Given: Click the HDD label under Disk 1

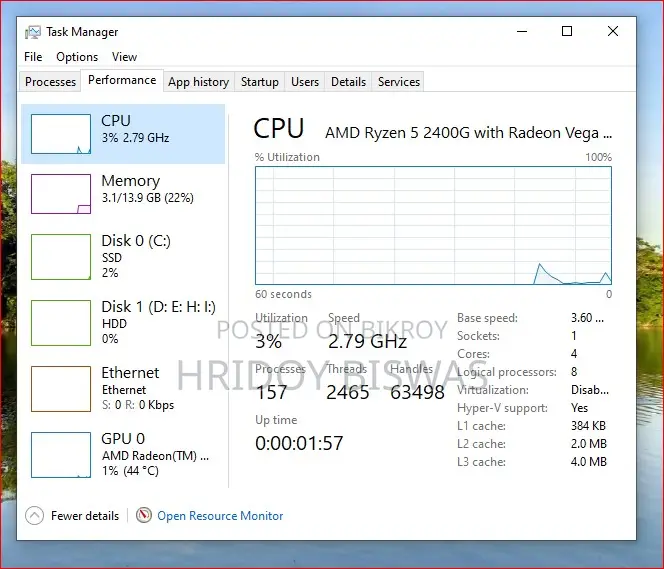Looking at the screenshot, I should [x=114, y=323].
